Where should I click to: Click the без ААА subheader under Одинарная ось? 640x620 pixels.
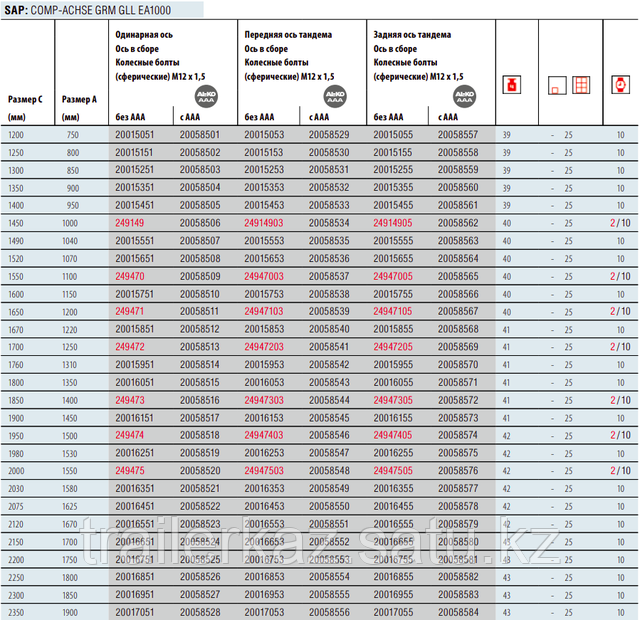click(x=130, y=117)
